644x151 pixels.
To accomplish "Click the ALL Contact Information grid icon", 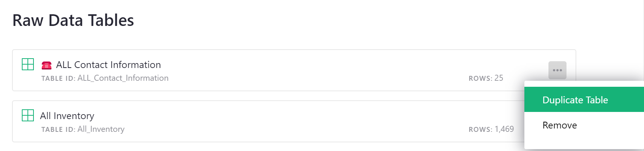I will click(28, 64).
